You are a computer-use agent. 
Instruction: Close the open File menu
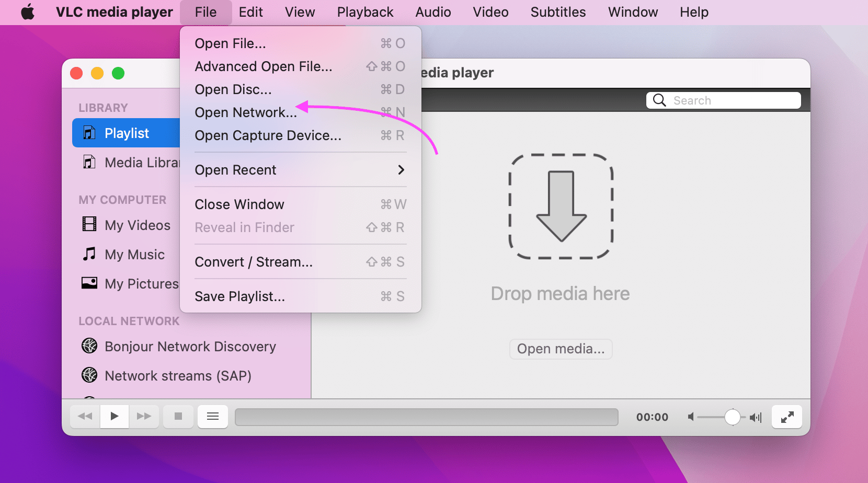pyautogui.click(x=205, y=12)
